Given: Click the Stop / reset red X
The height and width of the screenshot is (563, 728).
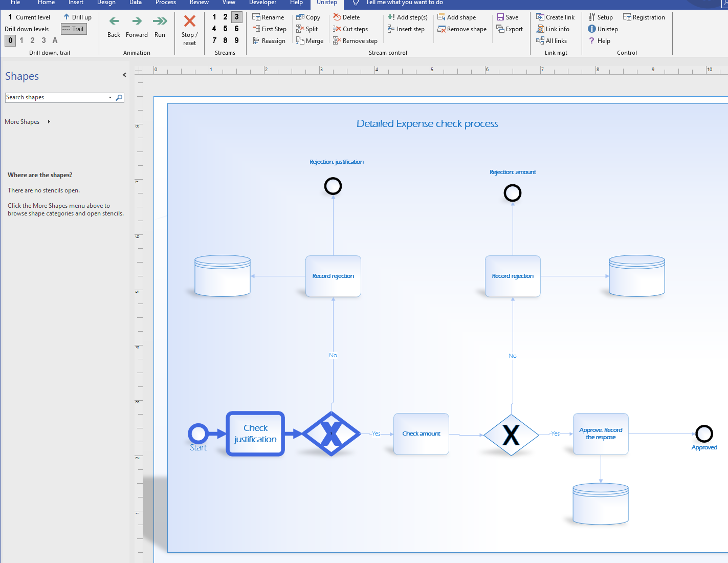Looking at the screenshot, I should 189,21.
